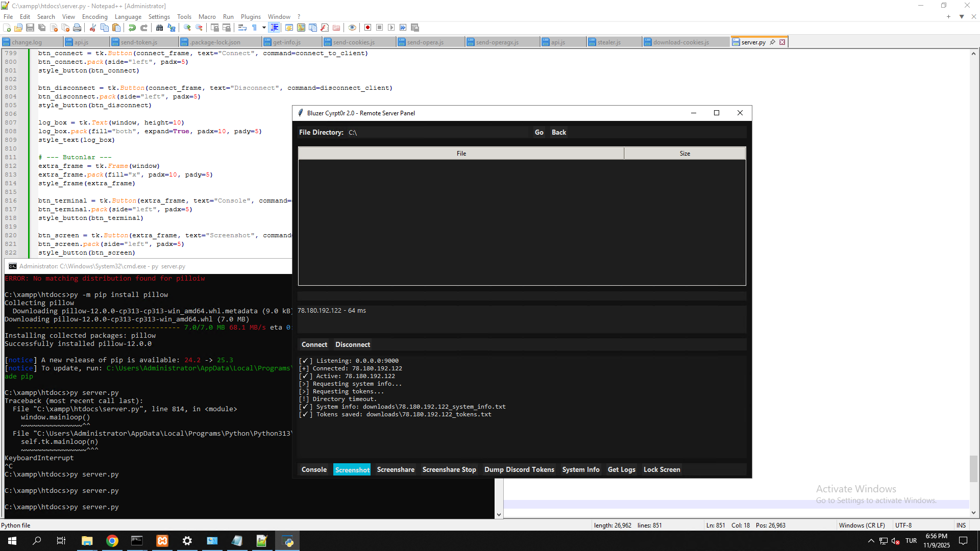The width and height of the screenshot is (980, 551).
Task: Expand the Show All Characters dropdown arrow
Action: pyautogui.click(x=264, y=28)
